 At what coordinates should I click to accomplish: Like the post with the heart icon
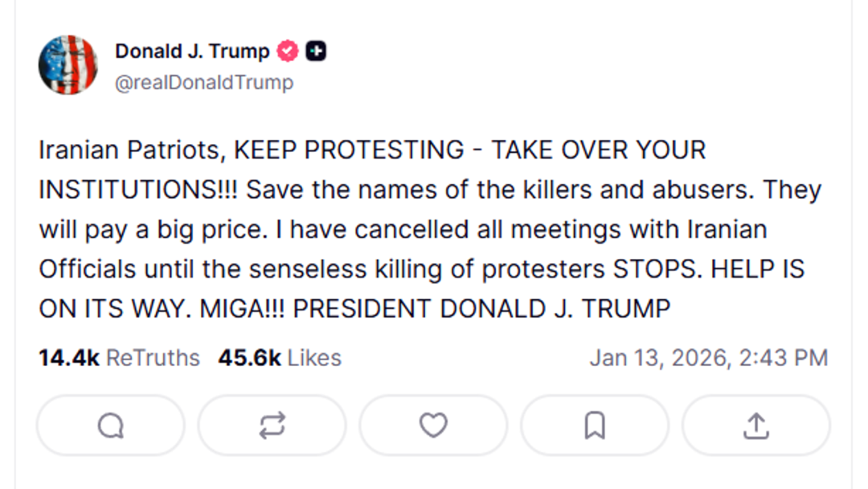pos(433,425)
